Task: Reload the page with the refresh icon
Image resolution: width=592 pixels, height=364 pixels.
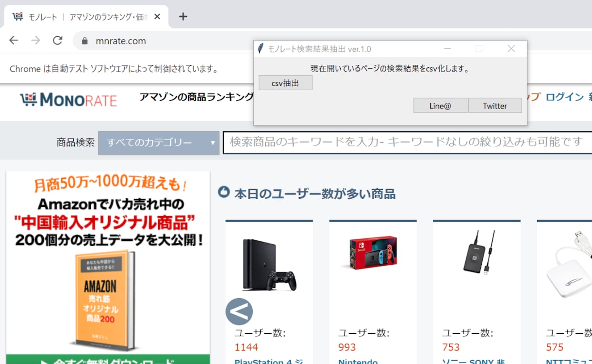Action: pyautogui.click(x=57, y=41)
